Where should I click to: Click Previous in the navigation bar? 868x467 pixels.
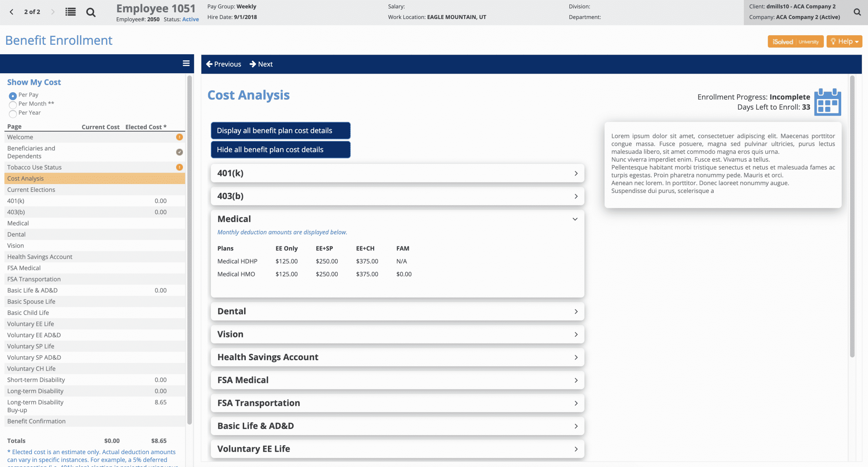(223, 64)
